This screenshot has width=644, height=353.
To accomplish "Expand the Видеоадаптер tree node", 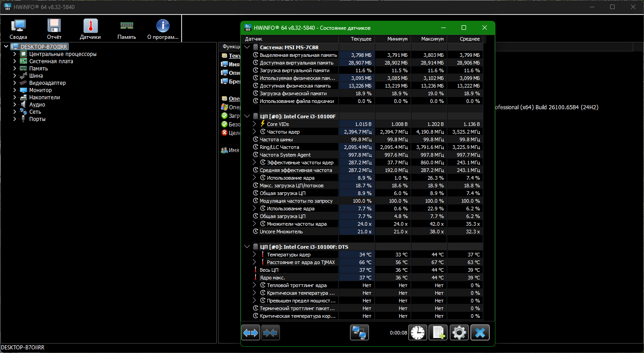I will tap(14, 83).
